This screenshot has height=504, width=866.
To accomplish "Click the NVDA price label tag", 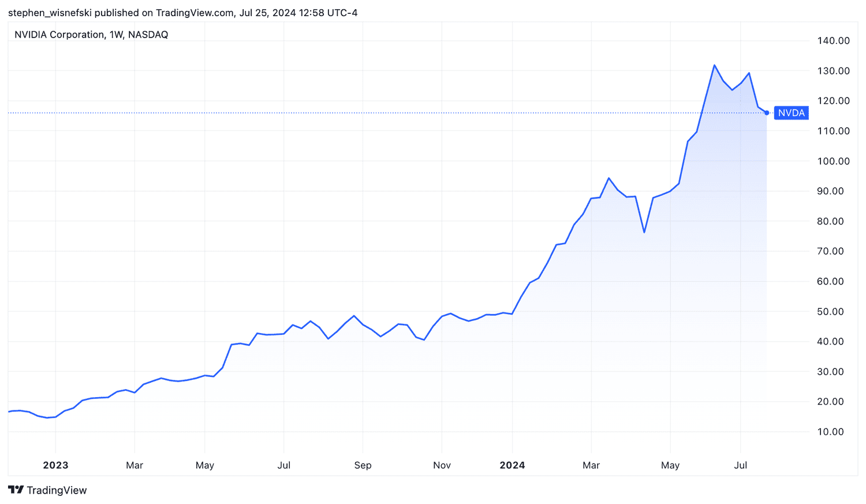I will tap(791, 113).
